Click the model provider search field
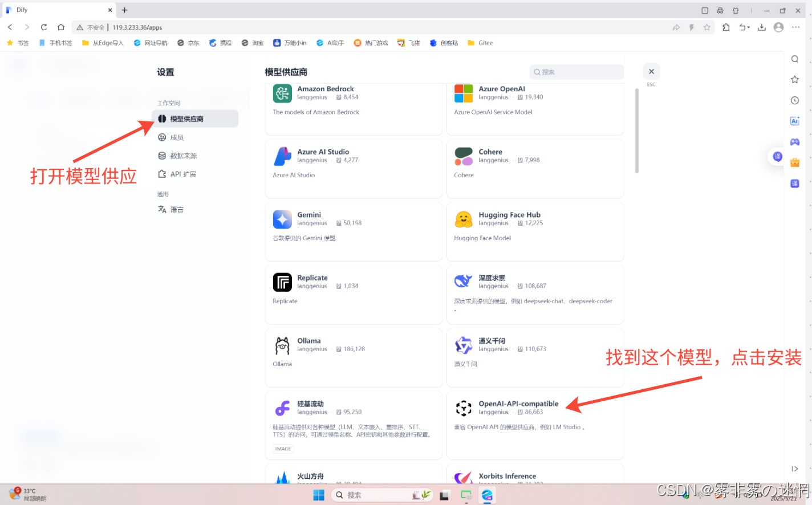This screenshot has height=505, width=812. click(576, 72)
